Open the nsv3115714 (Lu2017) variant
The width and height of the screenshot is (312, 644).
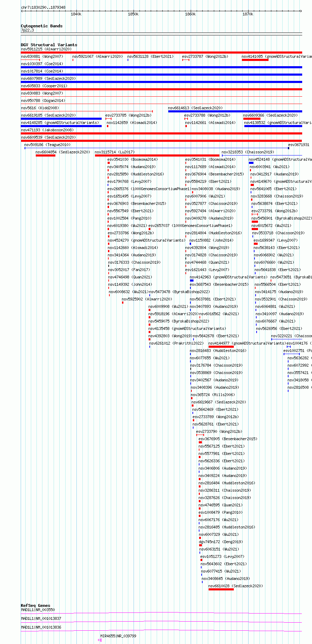[115, 152]
